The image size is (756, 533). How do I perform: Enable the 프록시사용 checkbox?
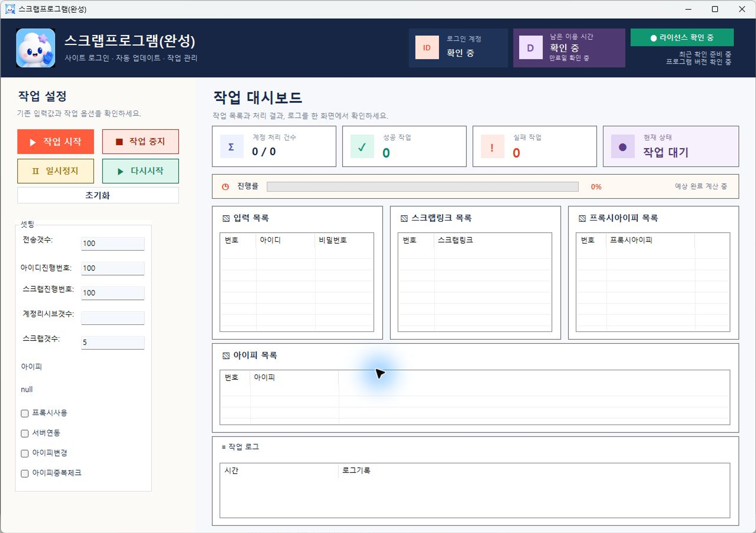pos(25,414)
